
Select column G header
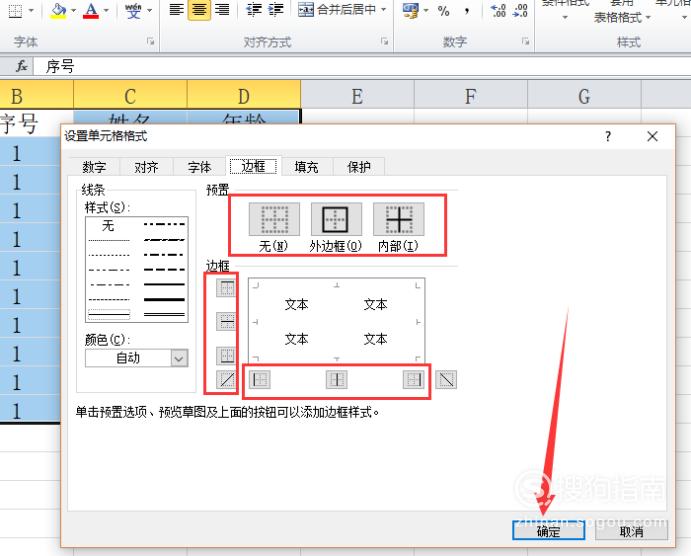click(x=584, y=95)
